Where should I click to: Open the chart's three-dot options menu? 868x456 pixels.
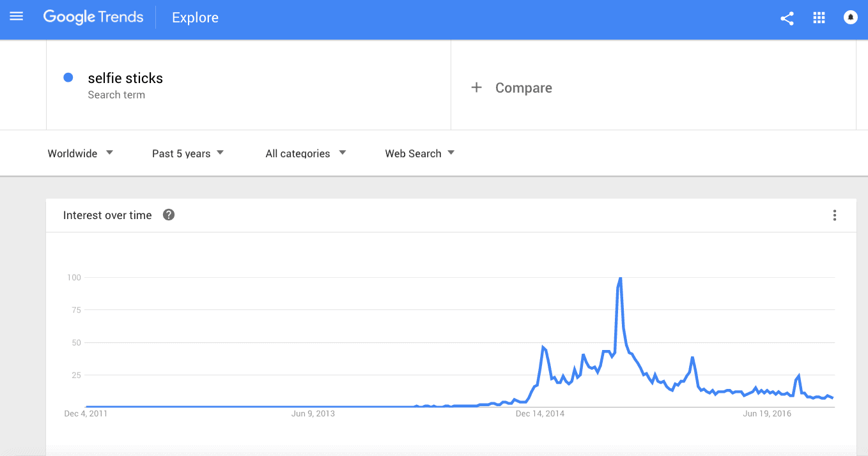834,215
